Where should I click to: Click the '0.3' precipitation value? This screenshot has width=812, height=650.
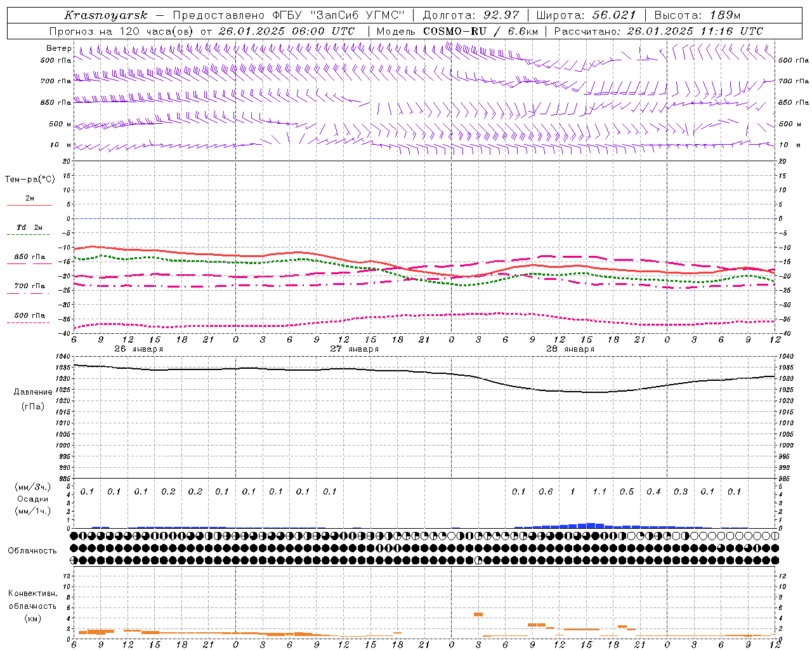pyautogui.click(x=681, y=491)
